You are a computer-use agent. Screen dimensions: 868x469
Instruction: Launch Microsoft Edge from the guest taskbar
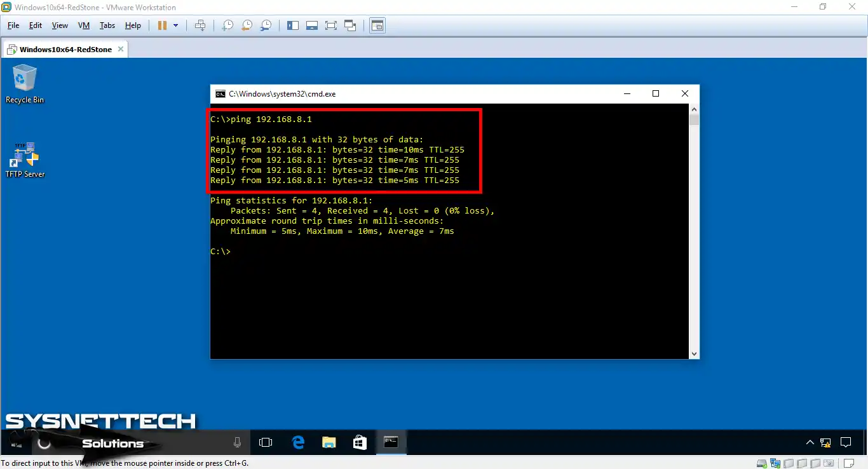(297, 442)
